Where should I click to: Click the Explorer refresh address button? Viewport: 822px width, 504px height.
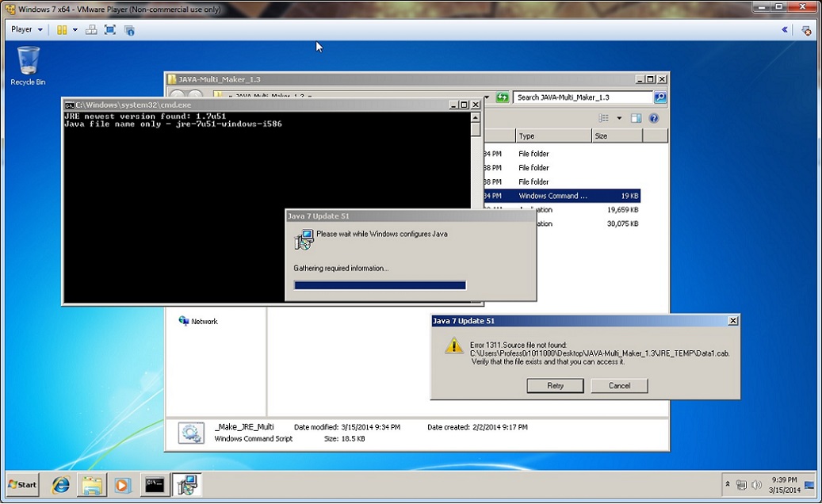click(503, 97)
